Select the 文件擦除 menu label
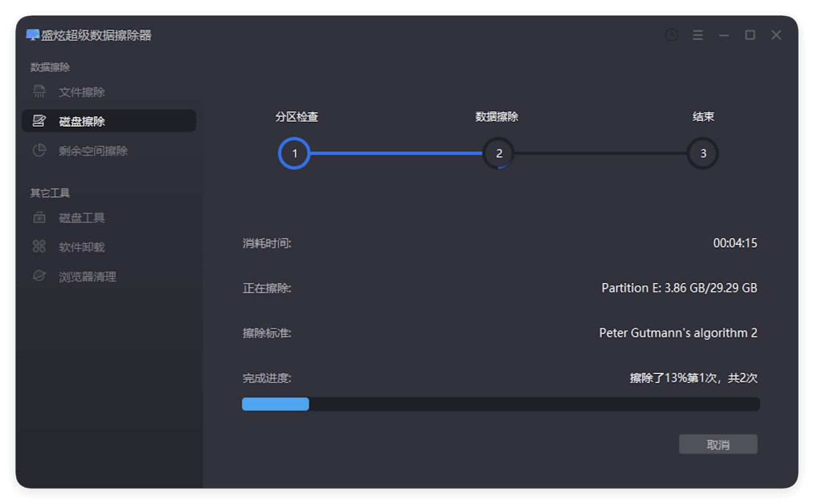 tap(82, 92)
